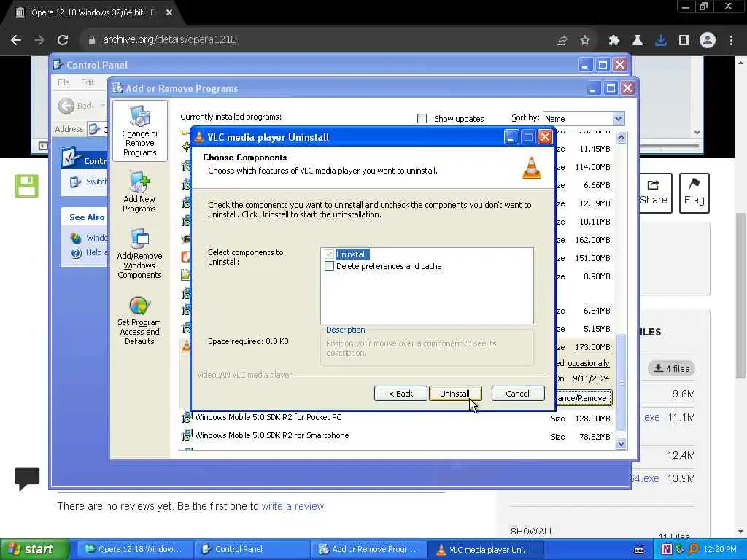Screen dimensions: 747x560
Task: Click Uninstall button in VLC dialog
Action: tap(455, 393)
